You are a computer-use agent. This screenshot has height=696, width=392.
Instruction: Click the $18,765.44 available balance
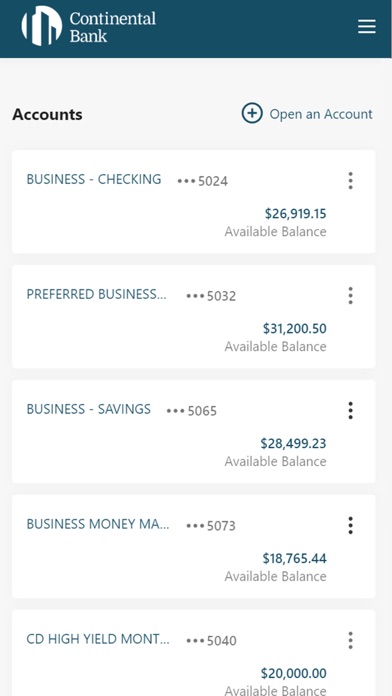(x=295, y=559)
